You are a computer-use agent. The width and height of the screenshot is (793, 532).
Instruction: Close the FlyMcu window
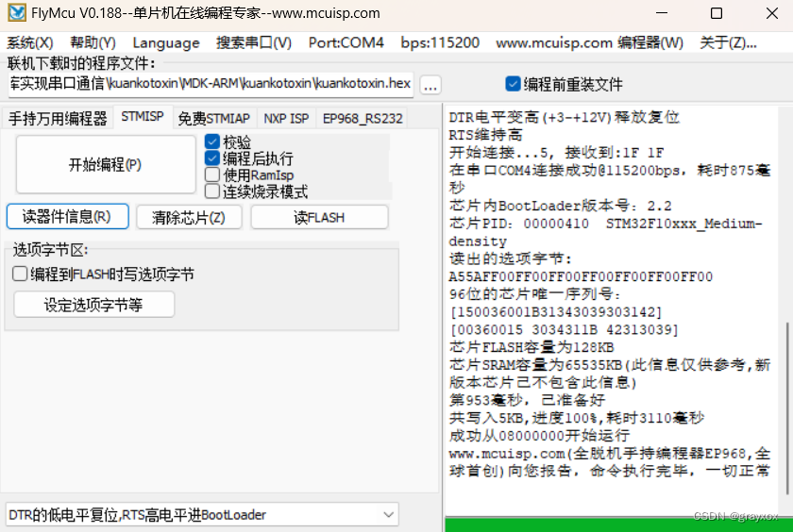[772, 13]
